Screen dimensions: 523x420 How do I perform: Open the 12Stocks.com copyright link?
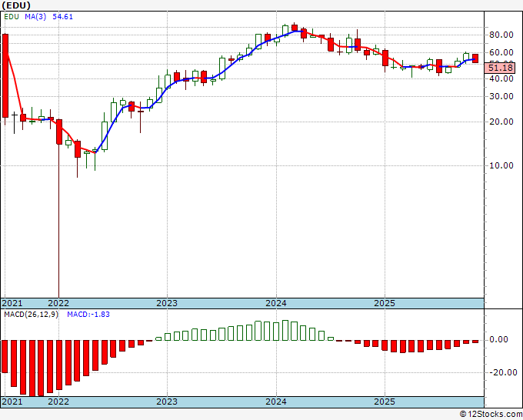point(491,415)
